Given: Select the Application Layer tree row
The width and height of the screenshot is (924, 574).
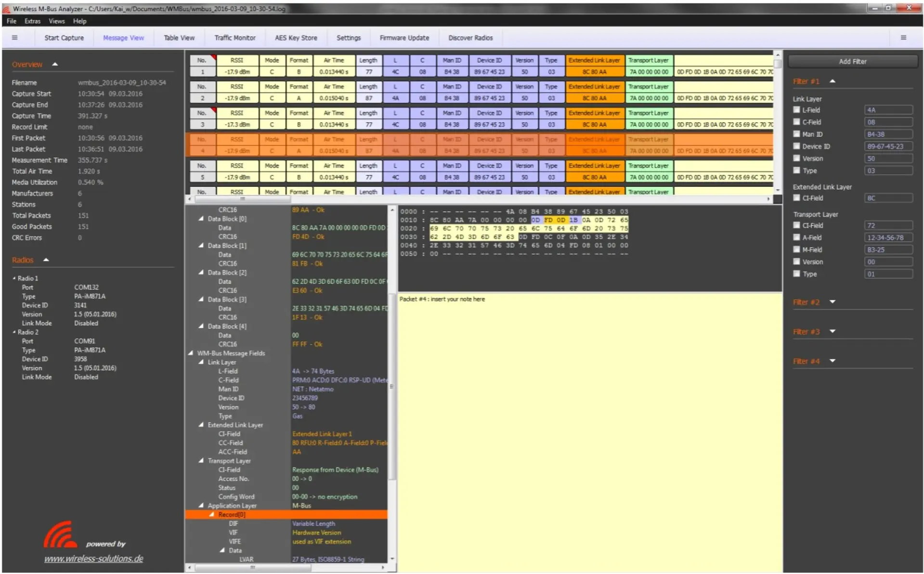Looking at the screenshot, I should [286, 506].
